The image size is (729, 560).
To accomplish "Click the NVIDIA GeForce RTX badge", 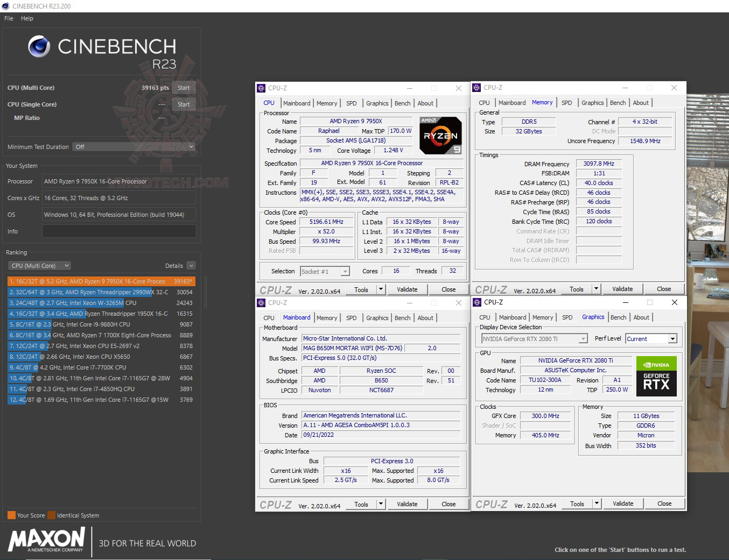I will tap(656, 377).
